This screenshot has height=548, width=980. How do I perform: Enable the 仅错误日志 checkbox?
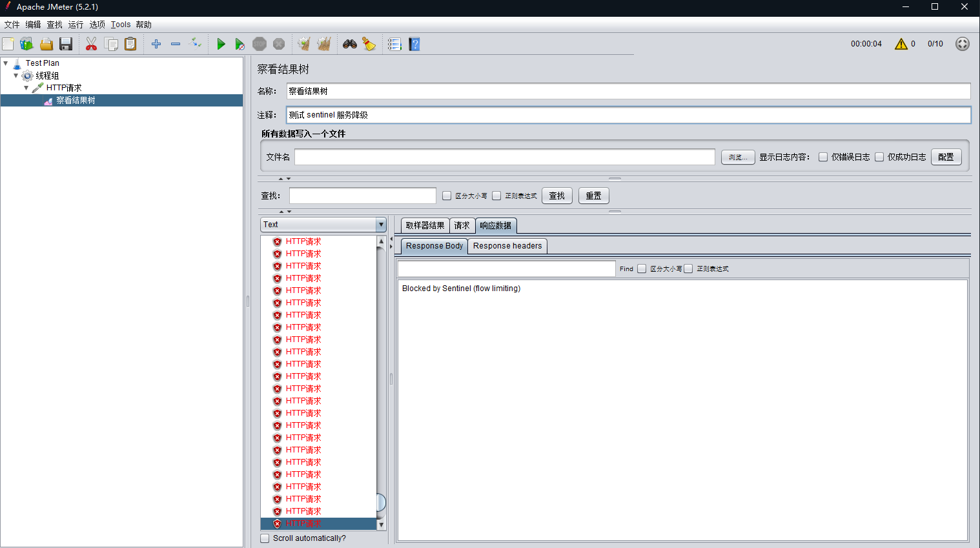(x=823, y=157)
